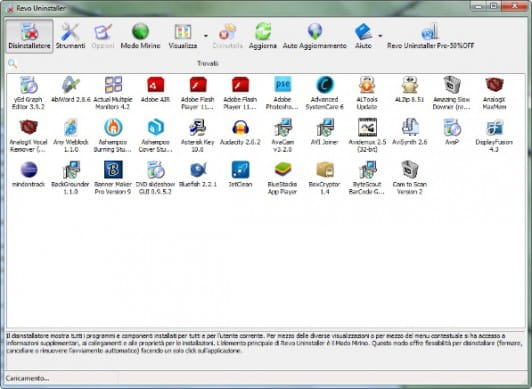
Task: Select Any Weblock 1.1.0
Action: click(71, 136)
